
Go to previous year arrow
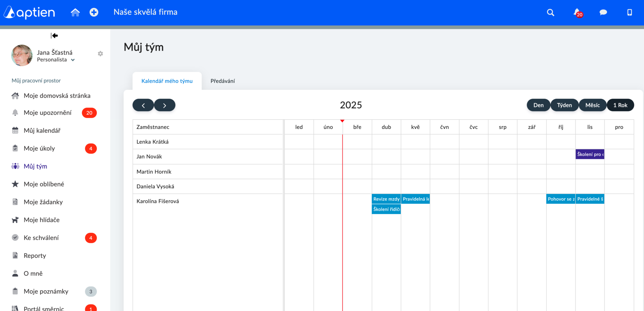143,105
